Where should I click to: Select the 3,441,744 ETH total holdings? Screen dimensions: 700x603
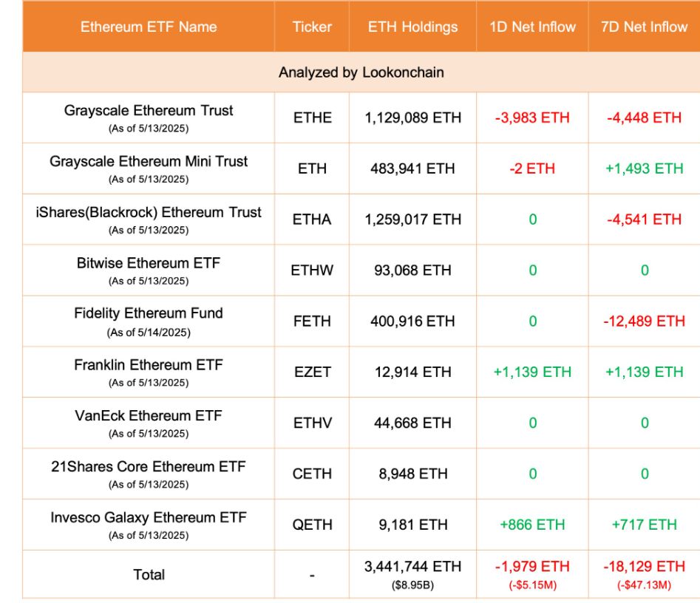pyautogui.click(x=412, y=567)
